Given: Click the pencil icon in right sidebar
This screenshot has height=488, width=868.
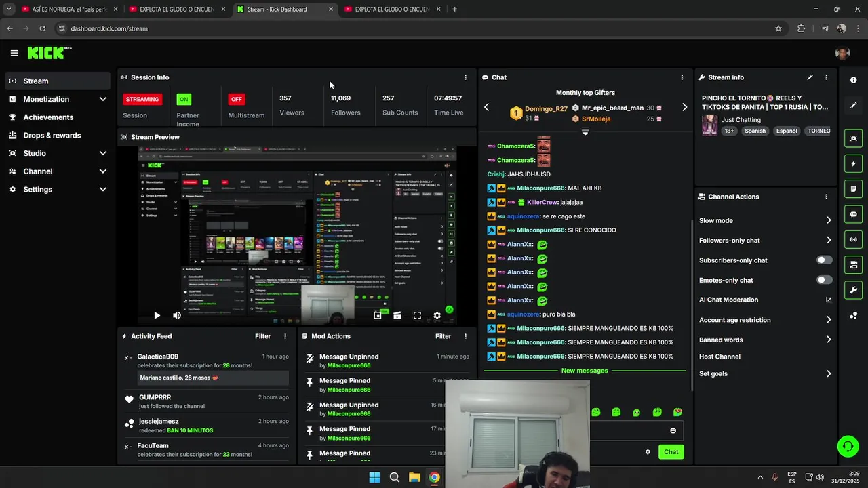Looking at the screenshot, I should click(x=853, y=105).
